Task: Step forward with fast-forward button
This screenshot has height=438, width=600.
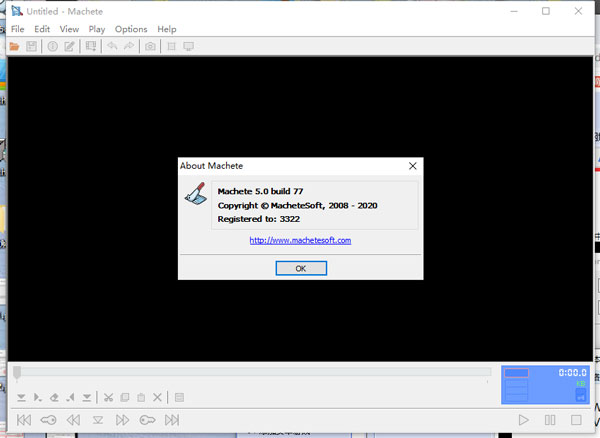Action: point(122,420)
